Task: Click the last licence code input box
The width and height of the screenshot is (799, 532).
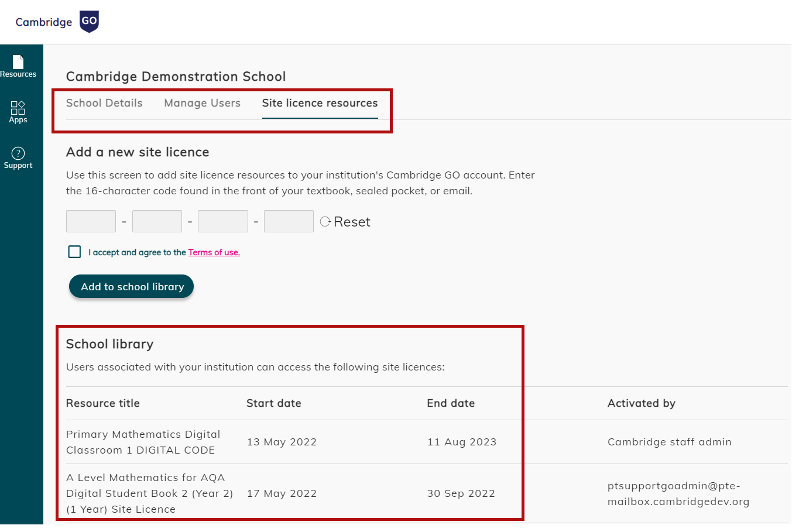Action: [x=289, y=221]
